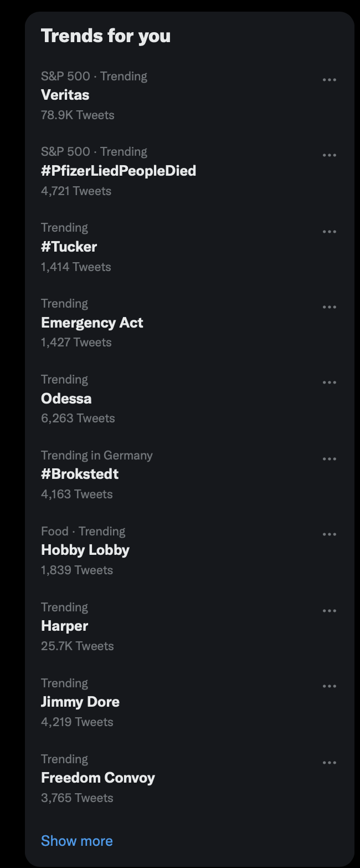
Task: View tweets for #PfizerLiedPeopleDied hashtag
Action: tap(189, 171)
